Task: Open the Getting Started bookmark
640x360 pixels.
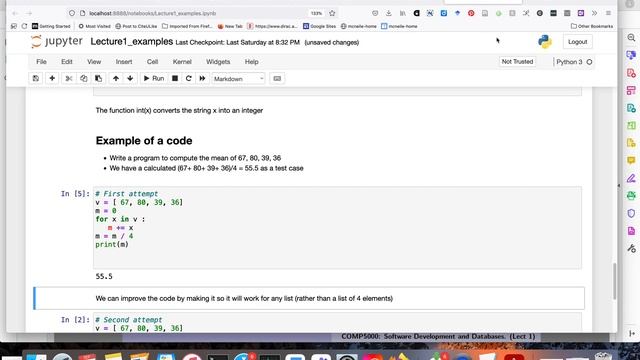Action: click(x=51, y=26)
